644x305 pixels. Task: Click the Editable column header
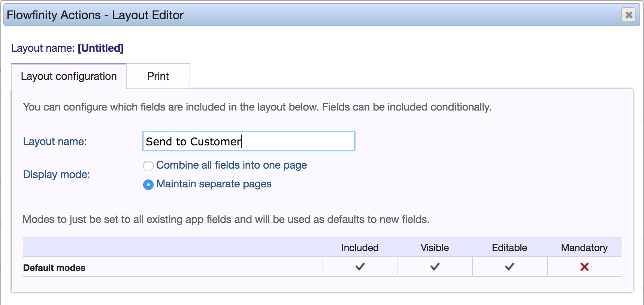point(509,248)
